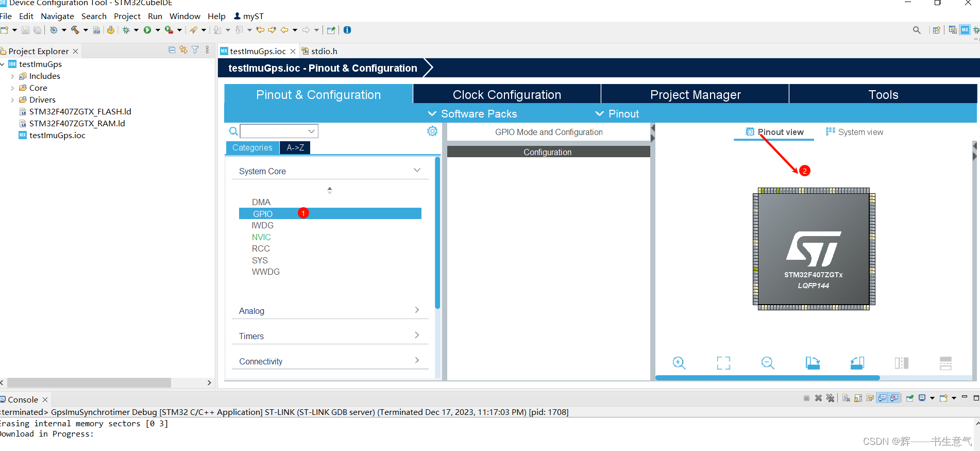Switch to the stdio.h editor tab
This screenshot has width=980, height=451.
pos(319,51)
